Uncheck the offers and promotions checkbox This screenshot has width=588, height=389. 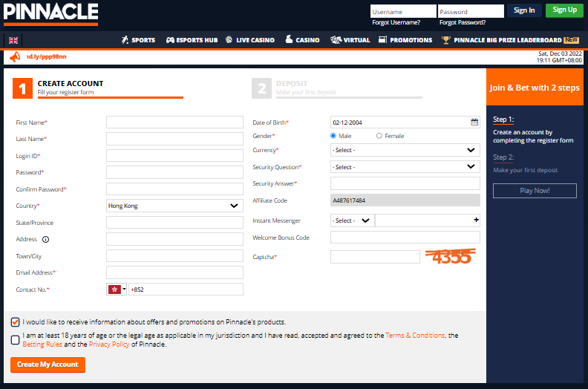16,322
